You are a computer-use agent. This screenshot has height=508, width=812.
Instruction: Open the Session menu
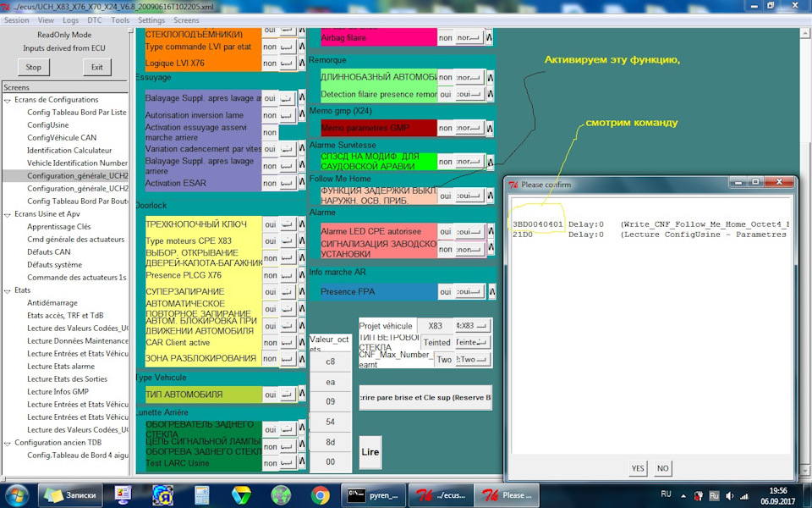17,20
